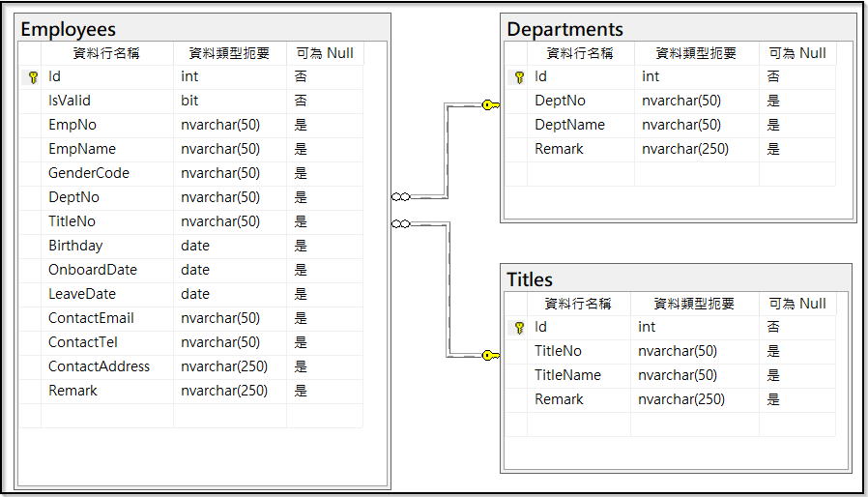Click the nvarchar(250) type of ContactAddress
868x497 pixels.
[224, 366]
